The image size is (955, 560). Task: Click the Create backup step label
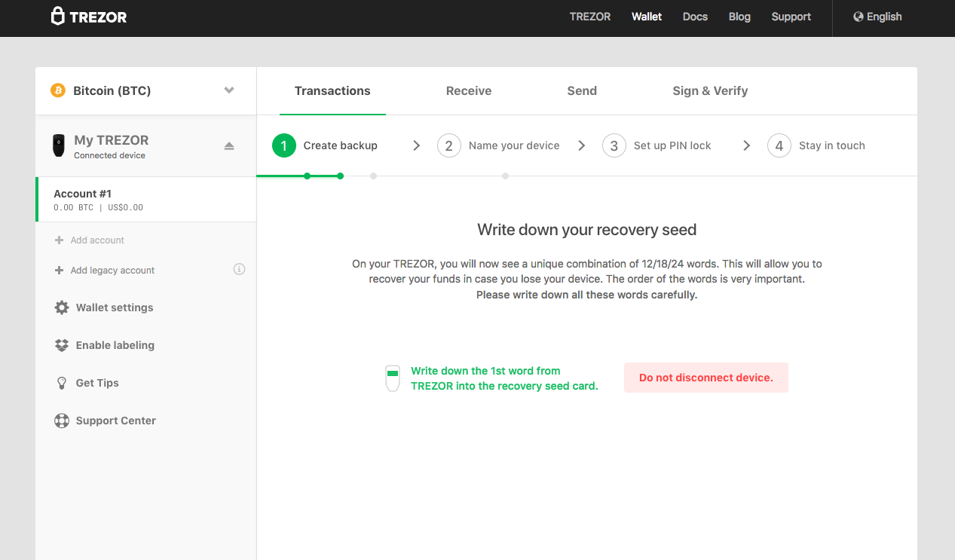point(341,145)
